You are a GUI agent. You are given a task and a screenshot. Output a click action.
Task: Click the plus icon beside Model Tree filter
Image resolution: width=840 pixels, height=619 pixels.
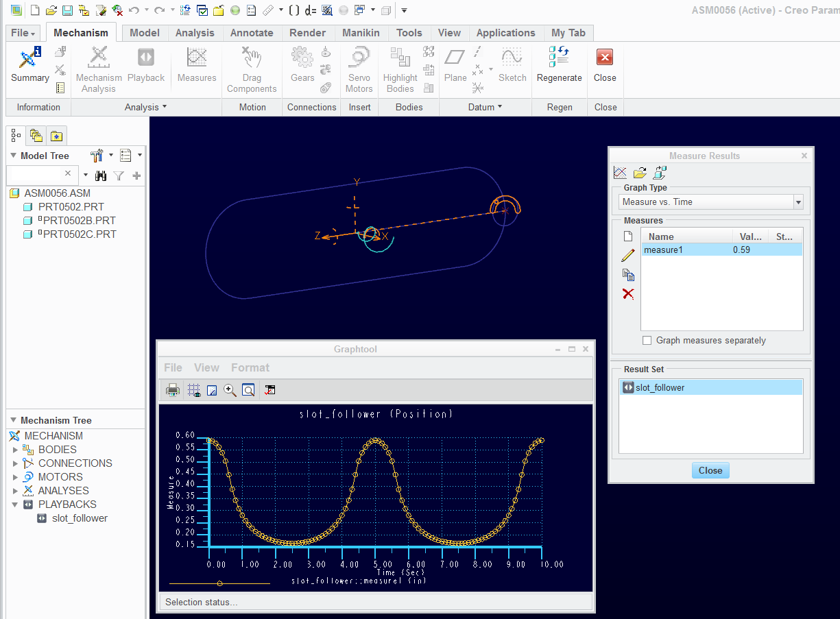136,176
